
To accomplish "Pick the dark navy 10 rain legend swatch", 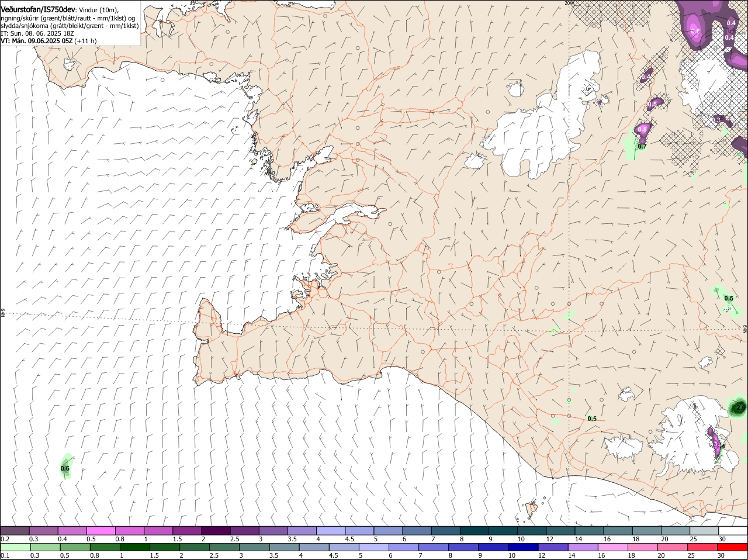I will click(522, 547).
